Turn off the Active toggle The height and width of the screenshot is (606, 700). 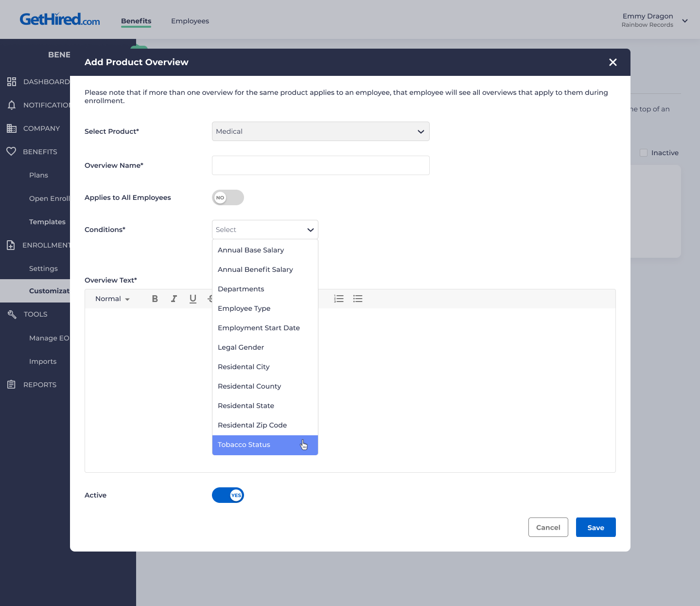(x=227, y=495)
